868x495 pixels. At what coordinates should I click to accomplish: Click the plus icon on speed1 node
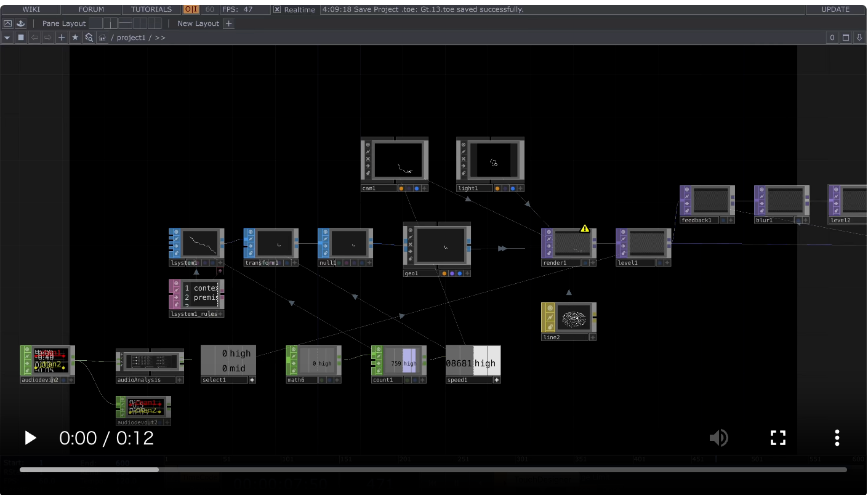pyautogui.click(x=497, y=380)
